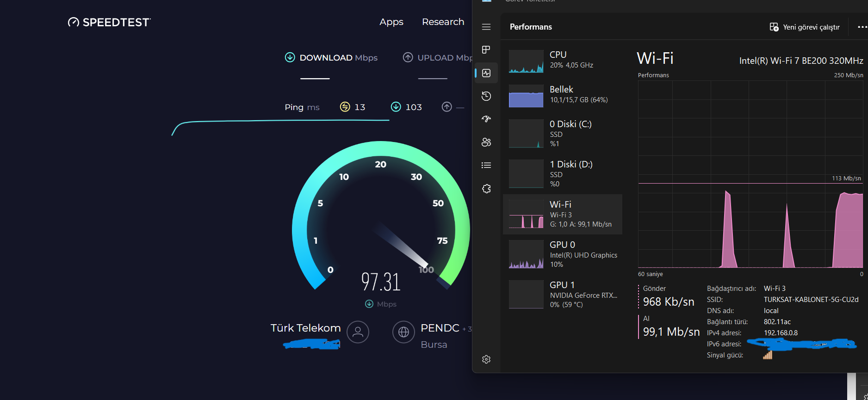Click the upload arrow icon beside UPLOAD

tap(408, 57)
